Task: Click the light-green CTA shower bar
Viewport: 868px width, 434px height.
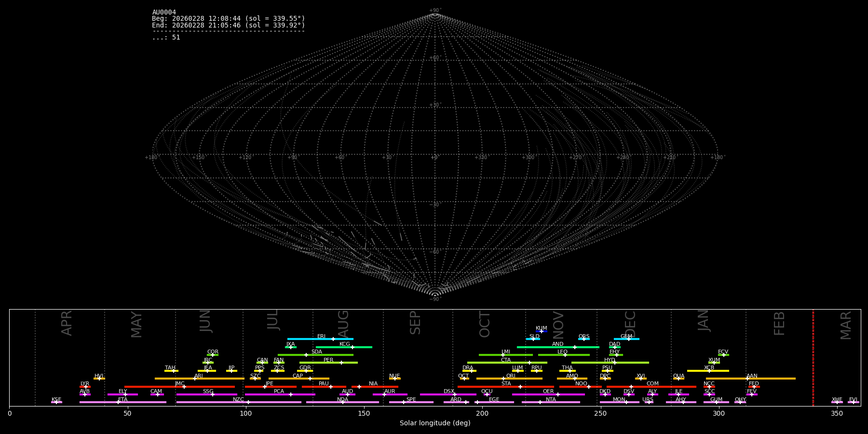Action: (507, 363)
